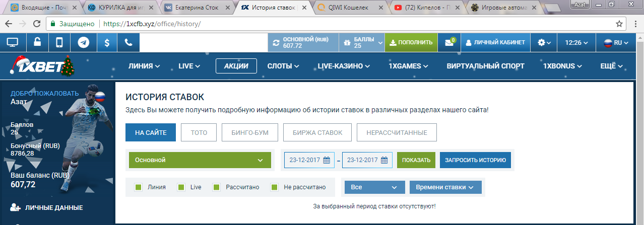Toggle the Live checkbox
The image size is (644, 225).
click(x=181, y=187)
